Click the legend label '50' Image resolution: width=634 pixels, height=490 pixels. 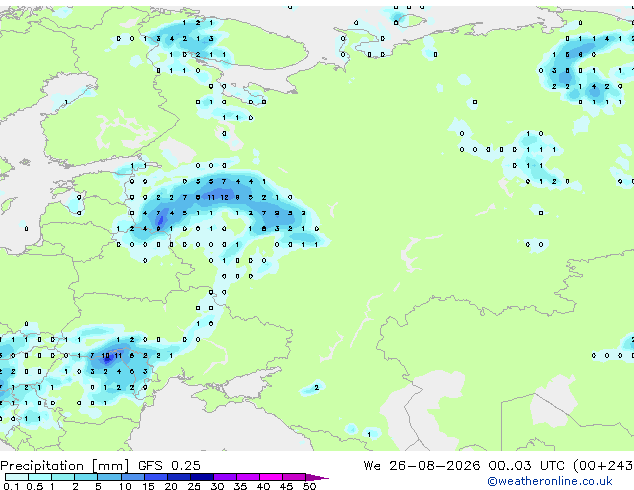[x=309, y=486]
